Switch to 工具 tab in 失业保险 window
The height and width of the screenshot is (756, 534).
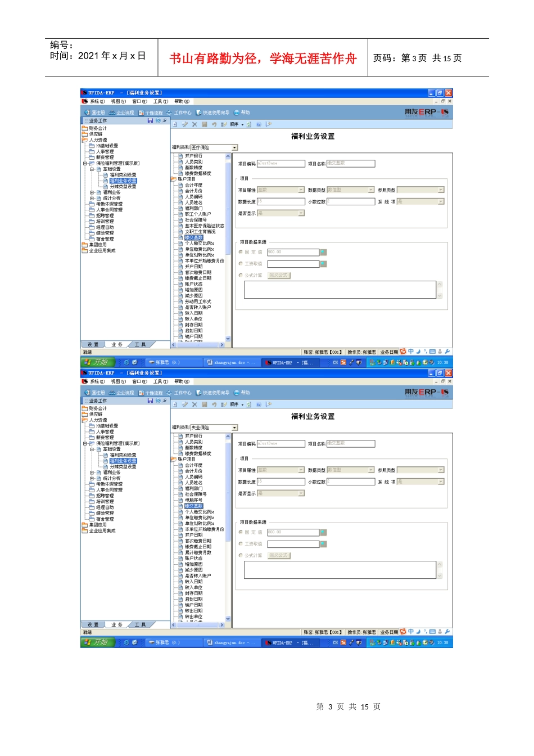140,624
